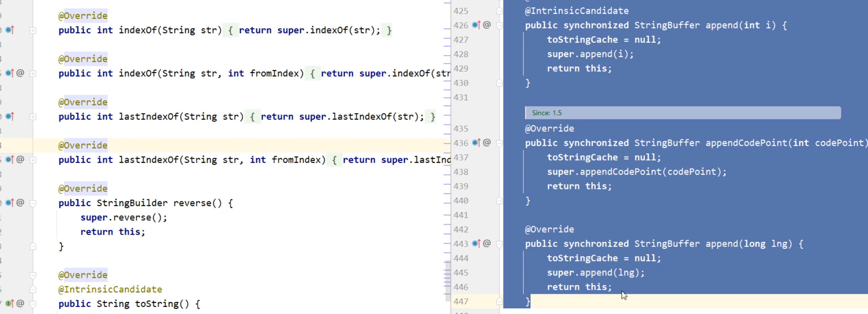
Task: Click @ gutter icon beside toString() method
Action: 20,304
